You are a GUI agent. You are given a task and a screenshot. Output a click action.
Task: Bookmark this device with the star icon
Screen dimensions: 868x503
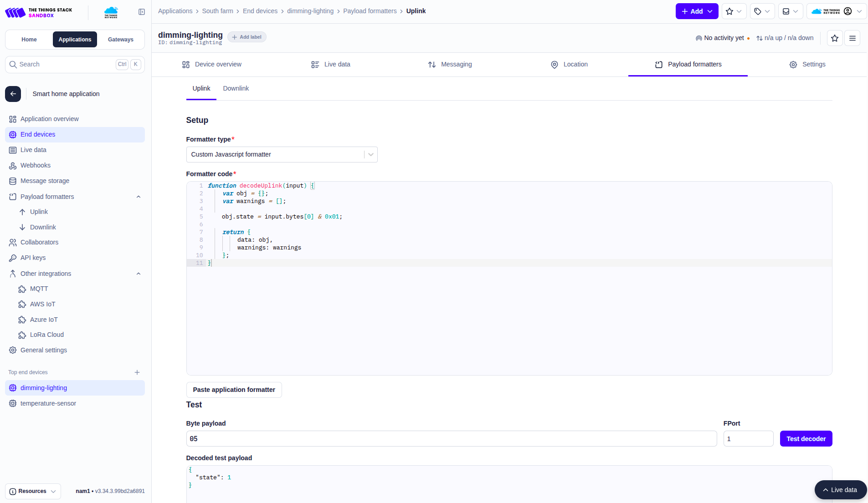[834, 38]
